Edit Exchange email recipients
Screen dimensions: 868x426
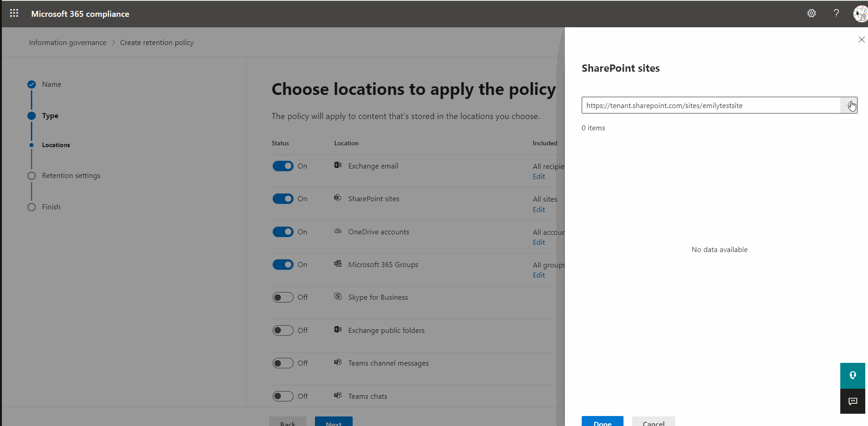[539, 177]
